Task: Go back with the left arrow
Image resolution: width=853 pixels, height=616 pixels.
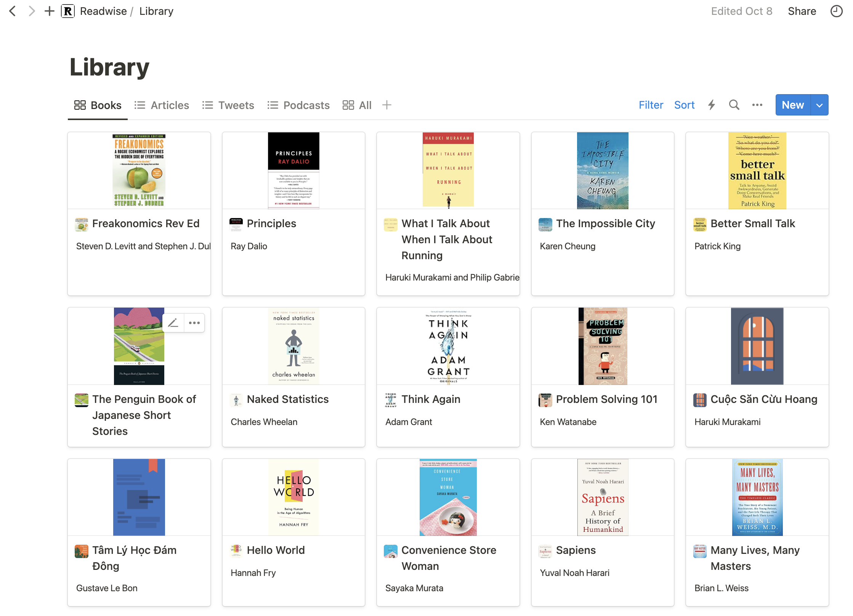Action: (13, 11)
